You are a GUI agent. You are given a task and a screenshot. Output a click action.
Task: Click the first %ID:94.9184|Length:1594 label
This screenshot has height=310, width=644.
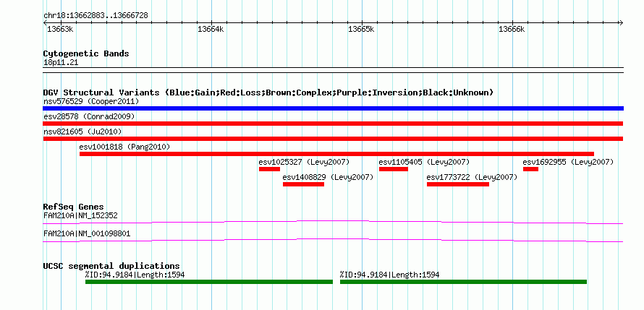point(135,275)
